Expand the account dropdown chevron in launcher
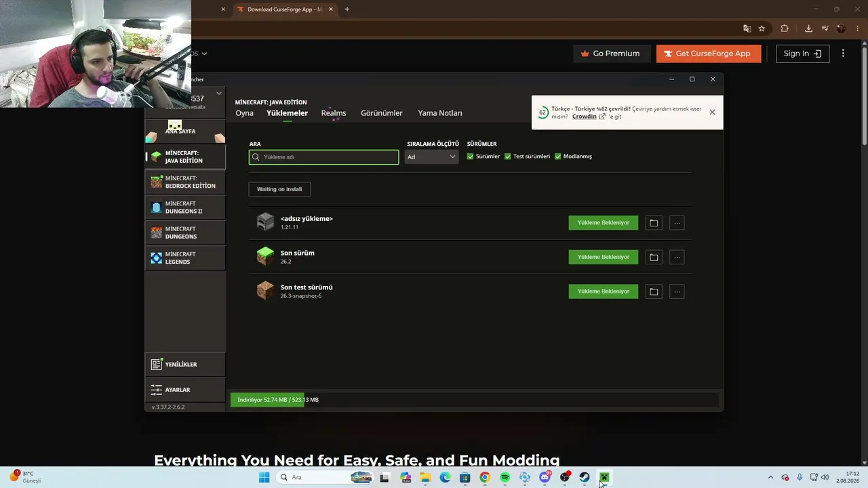This screenshot has height=488, width=868. click(x=219, y=94)
